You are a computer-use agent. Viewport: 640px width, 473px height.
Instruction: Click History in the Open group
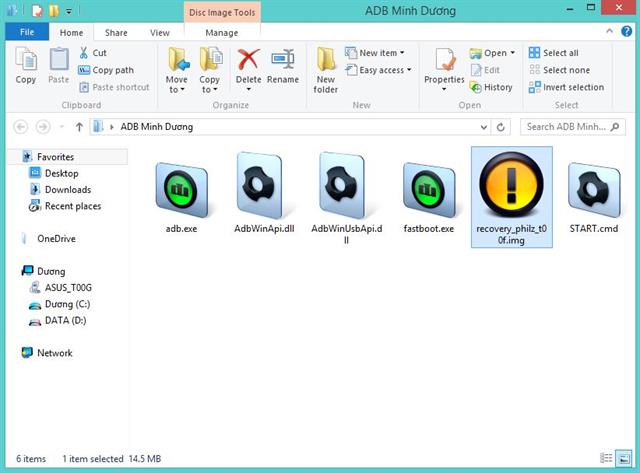(x=491, y=87)
